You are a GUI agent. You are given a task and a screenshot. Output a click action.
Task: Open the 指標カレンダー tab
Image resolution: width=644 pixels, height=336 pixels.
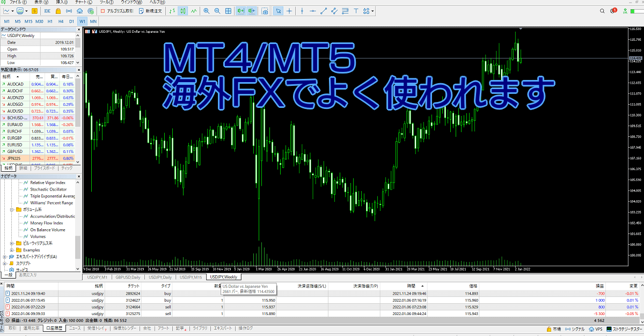(x=125, y=328)
